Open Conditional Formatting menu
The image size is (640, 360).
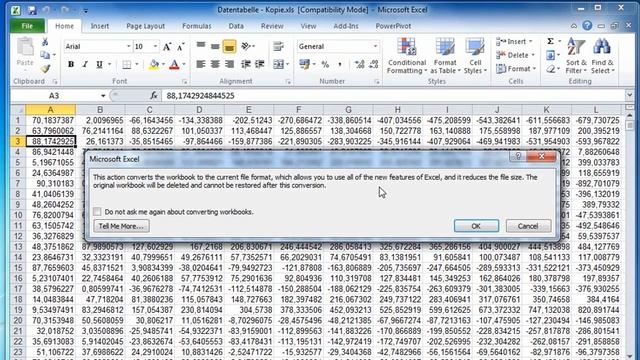pos(407,56)
